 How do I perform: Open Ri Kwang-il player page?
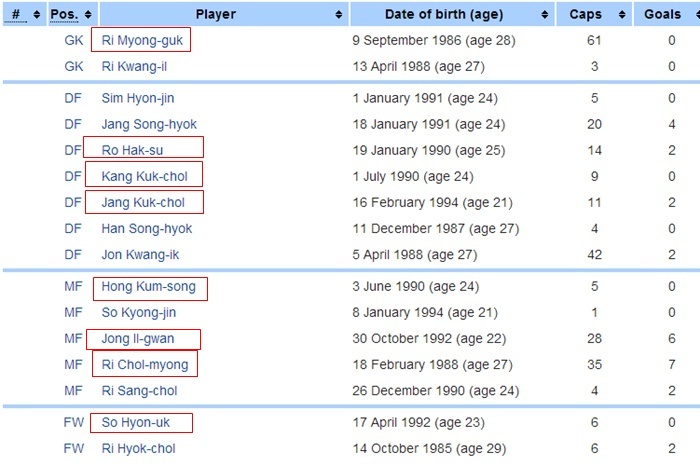click(x=134, y=66)
